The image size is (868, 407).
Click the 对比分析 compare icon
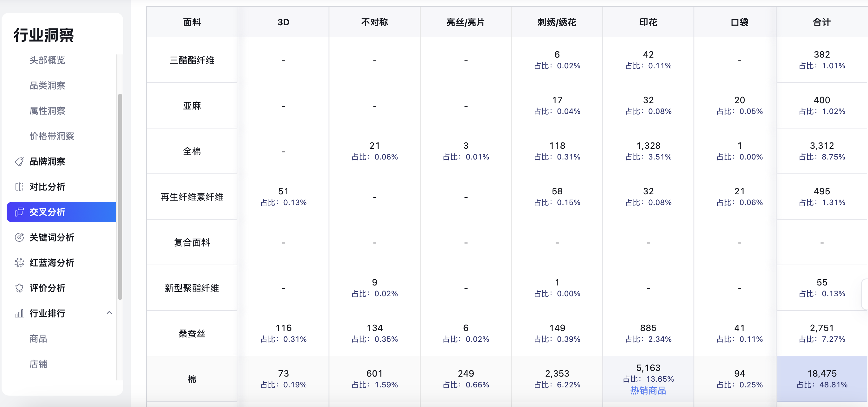(19, 187)
